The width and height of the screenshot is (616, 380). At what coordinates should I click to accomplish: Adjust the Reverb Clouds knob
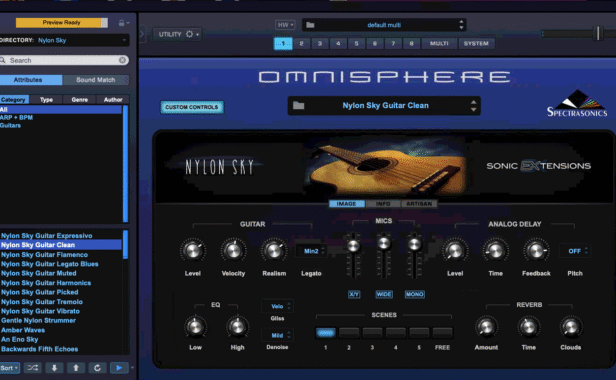(x=570, y=327)
